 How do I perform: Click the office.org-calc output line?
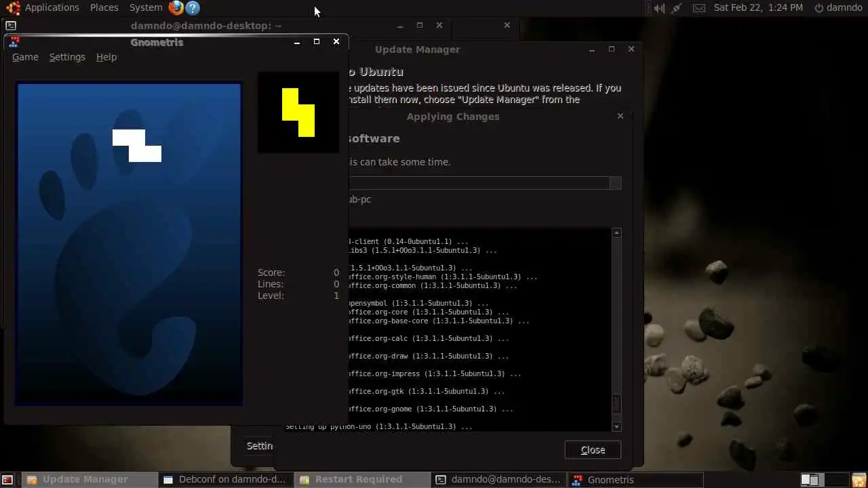(427, 338)
